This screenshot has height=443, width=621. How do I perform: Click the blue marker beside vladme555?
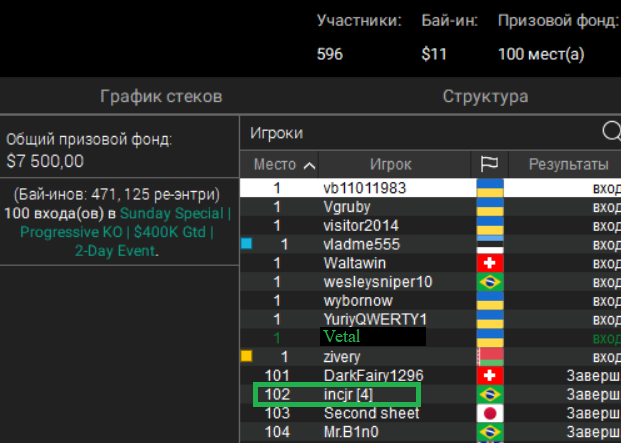(247, 243)
